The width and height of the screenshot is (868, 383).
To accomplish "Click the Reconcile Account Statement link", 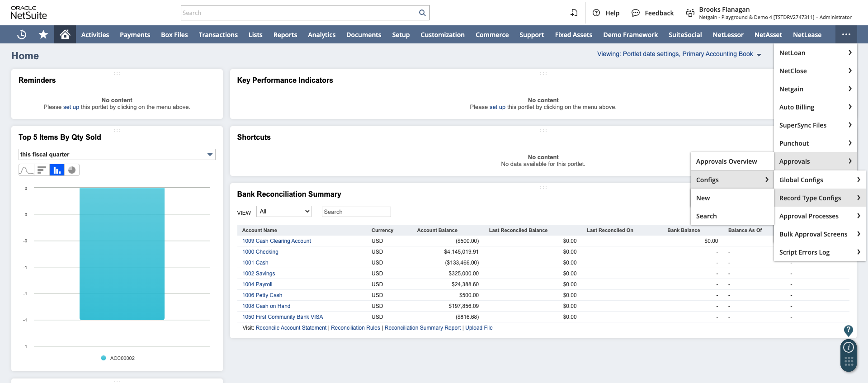I will (x=291, y=328).
